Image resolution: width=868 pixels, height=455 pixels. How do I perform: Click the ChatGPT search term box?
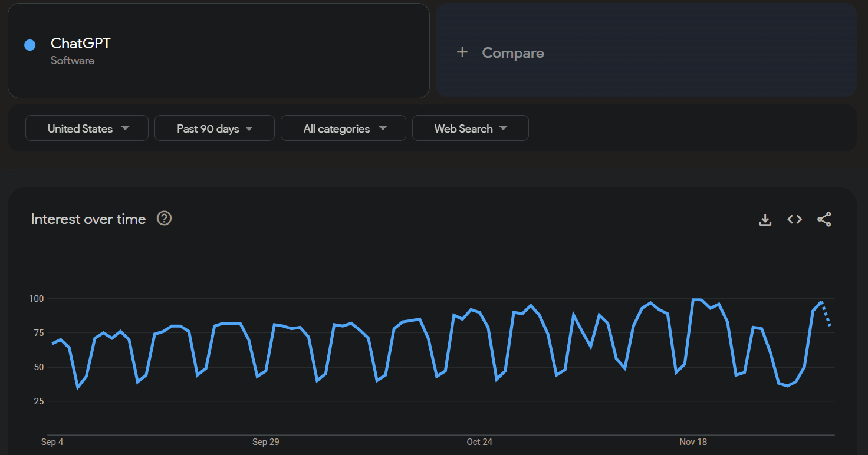coord(218,51)
